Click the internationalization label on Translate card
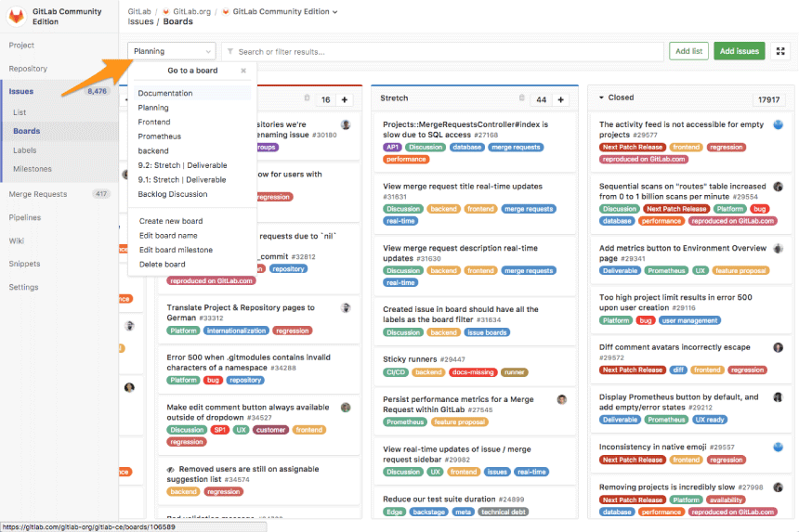The width and height of the screenshot is (799, 532). point(236,331)
